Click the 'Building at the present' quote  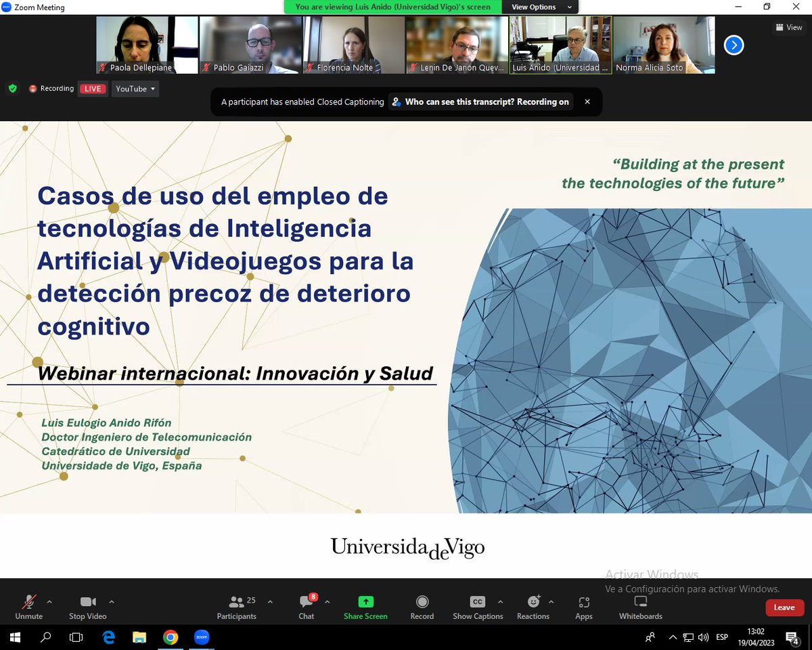(673, 173)
